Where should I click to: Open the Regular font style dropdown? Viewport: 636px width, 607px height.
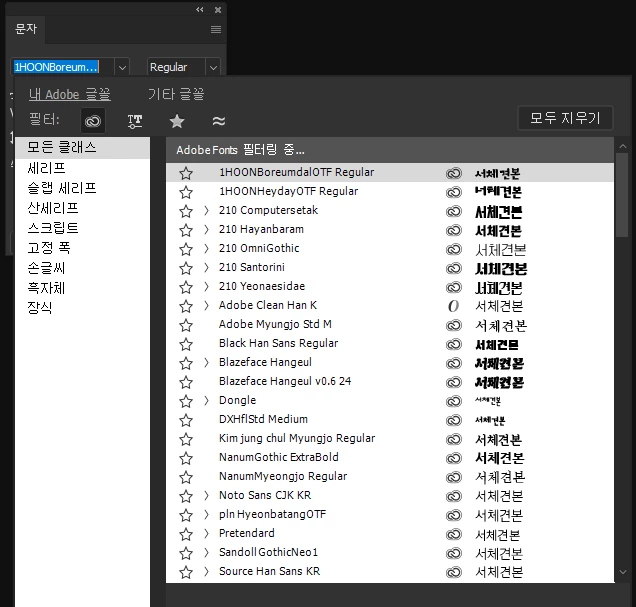(x=213, y=67)
